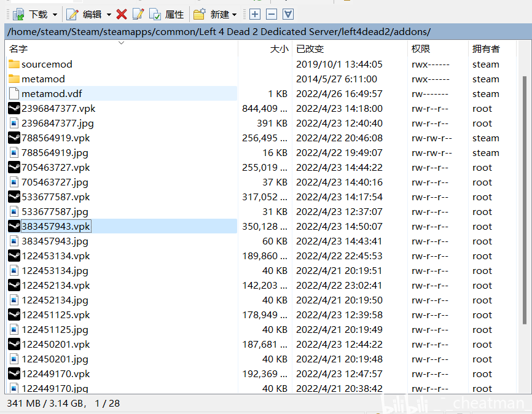Click the image icon of 788564919.jpg
Viewport: 532px width, 414px height.
coord(14,153)
